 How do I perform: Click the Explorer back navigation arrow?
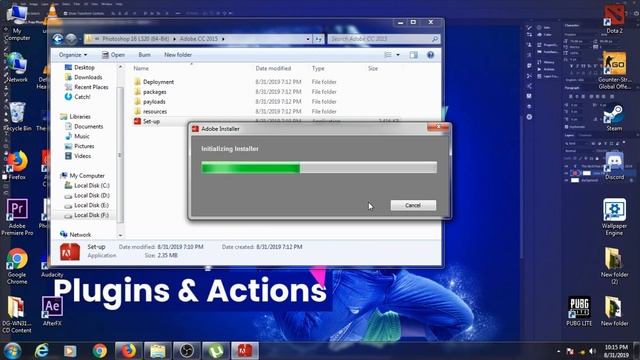click(x=58, y=39)
